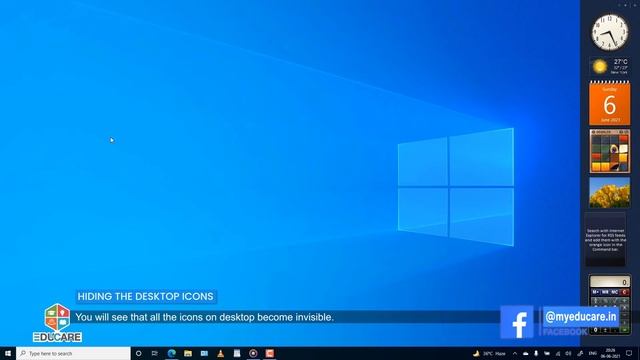
Task: Open the volume speaker tray icon
Action: pyautogui.click(x=569, y=353)
